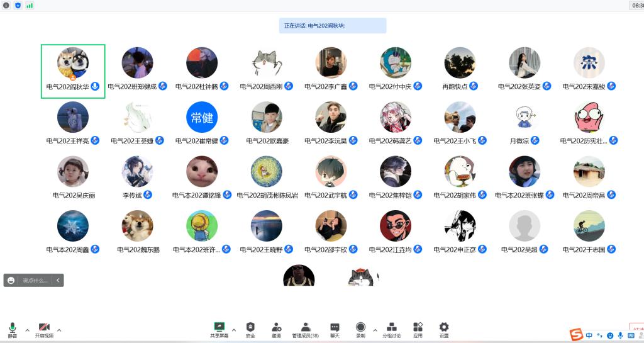Open the 聊天 chat window
The width and height of the screenshot is (644, 343).
pos(335,329)
